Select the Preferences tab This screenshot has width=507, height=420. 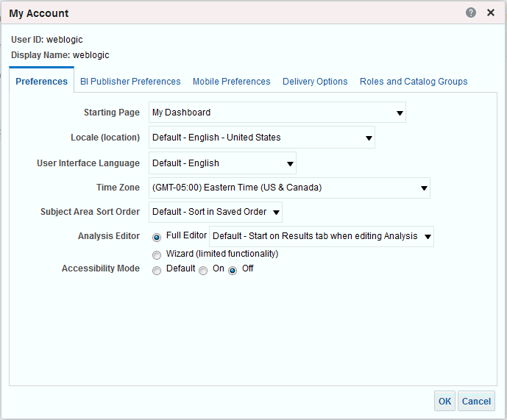coord(41,82)
